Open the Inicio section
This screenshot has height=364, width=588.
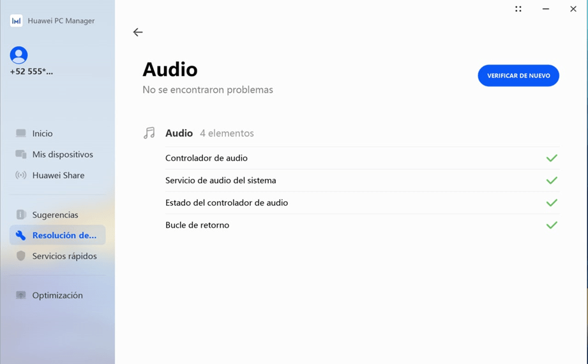pyautogui.click(x=42, y=133)
